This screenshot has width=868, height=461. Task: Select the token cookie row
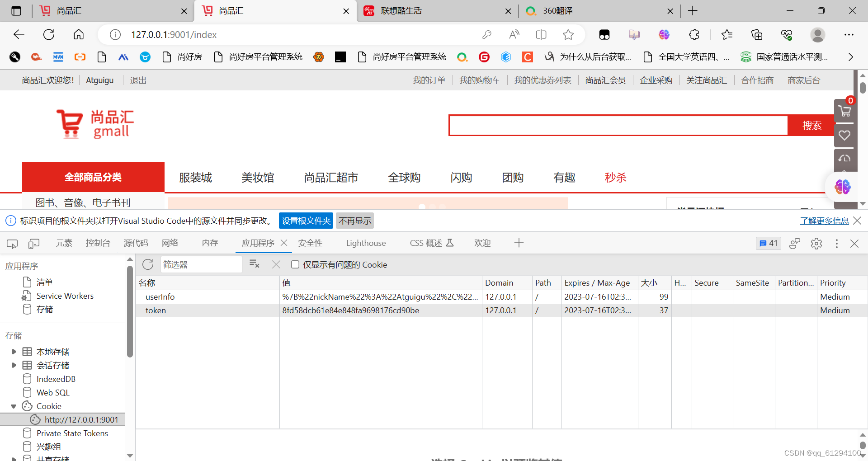click(501, 310)
